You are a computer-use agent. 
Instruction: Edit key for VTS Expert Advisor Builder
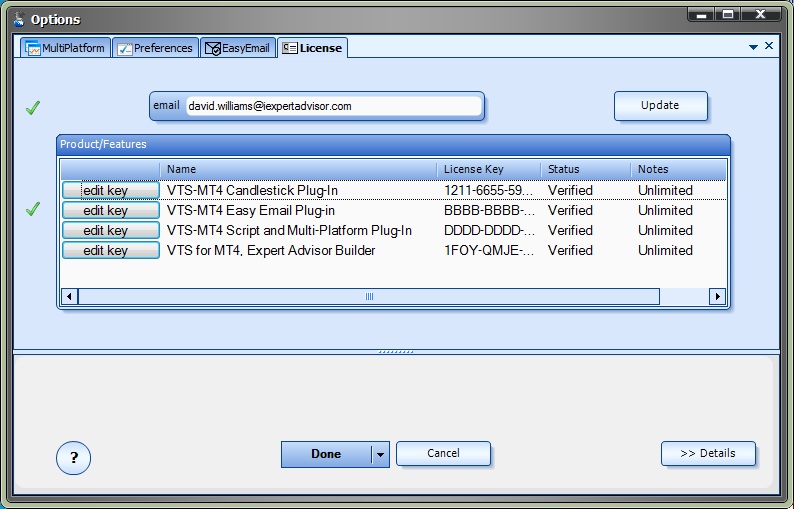(111, 250)
